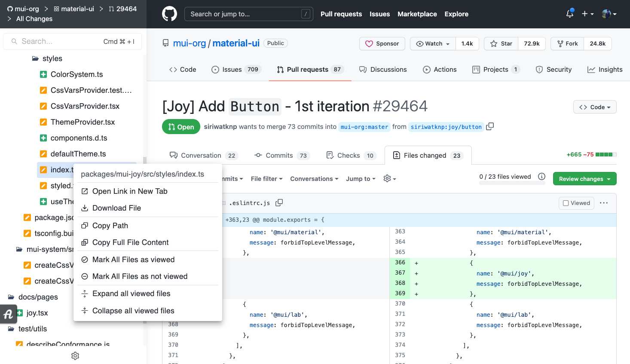Expand Conversations dropdown
630x364 pixels.
coord(314,179)
